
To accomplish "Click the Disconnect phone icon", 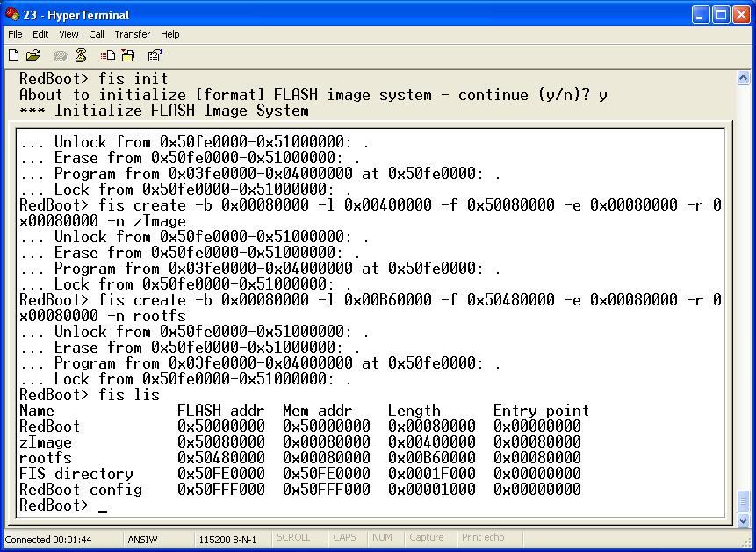I will [81, 54].
